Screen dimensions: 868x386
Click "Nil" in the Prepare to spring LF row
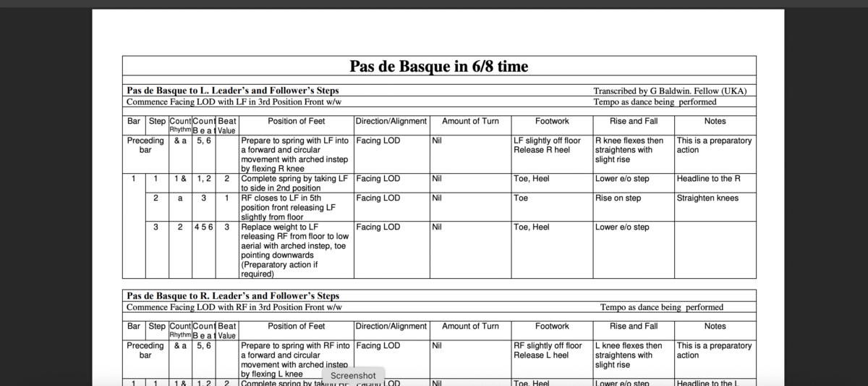point(437,141)
